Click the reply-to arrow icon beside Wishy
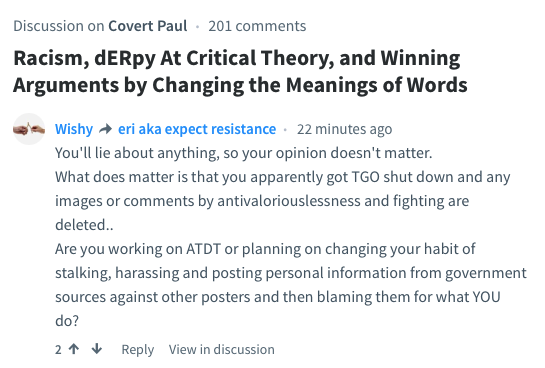Screen dimensions: 545x368 pos(106,129)
